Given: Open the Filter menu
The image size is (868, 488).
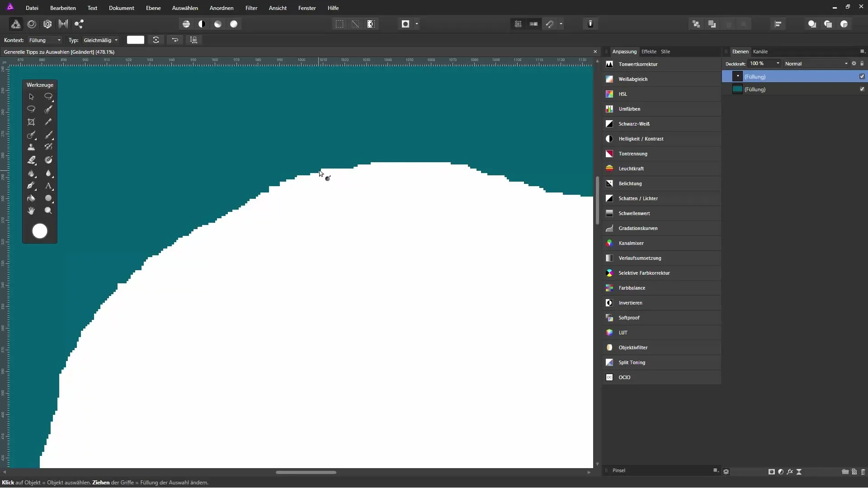Looking at the screenshot, I should click(251, 8).
